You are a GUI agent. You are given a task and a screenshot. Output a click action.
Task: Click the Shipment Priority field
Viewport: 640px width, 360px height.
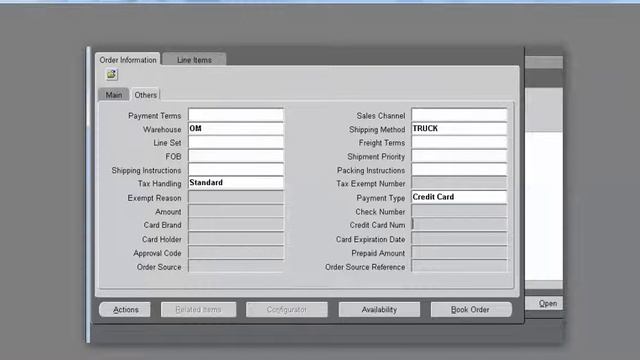click(459, 156)
